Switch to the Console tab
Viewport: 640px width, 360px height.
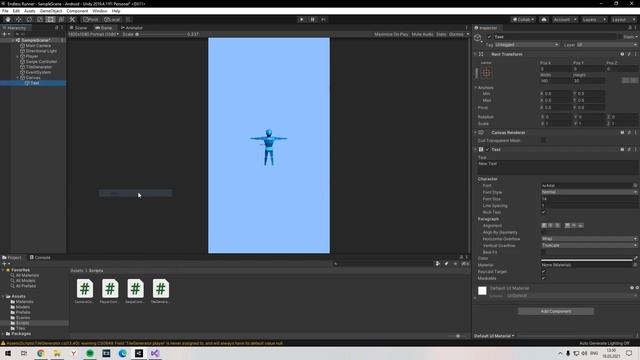(x=40, y=258)
